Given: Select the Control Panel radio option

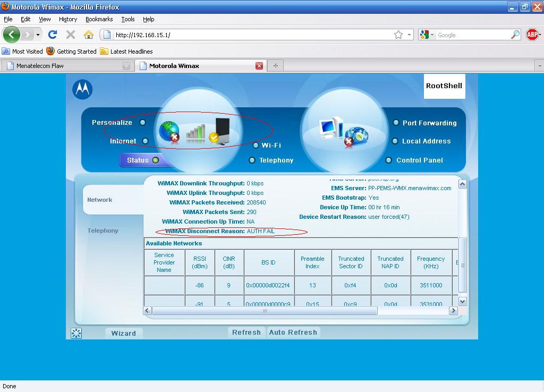Looking at the screenshot, I should coord(388,160).
